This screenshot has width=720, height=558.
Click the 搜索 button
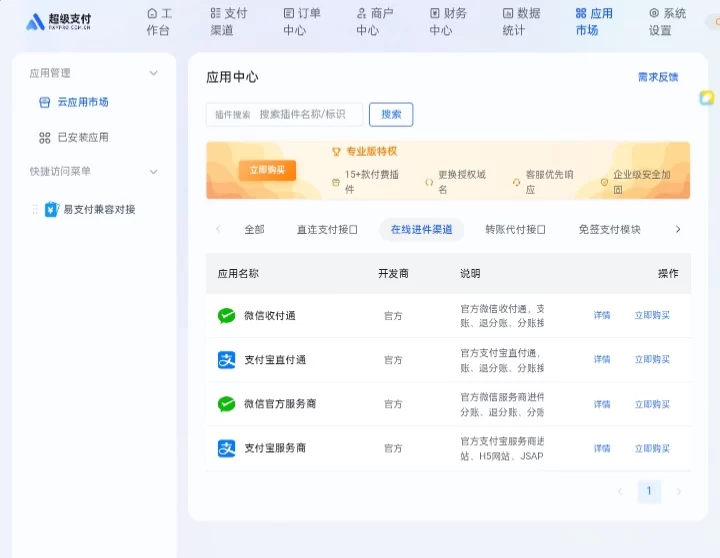[x=391, y=115]
